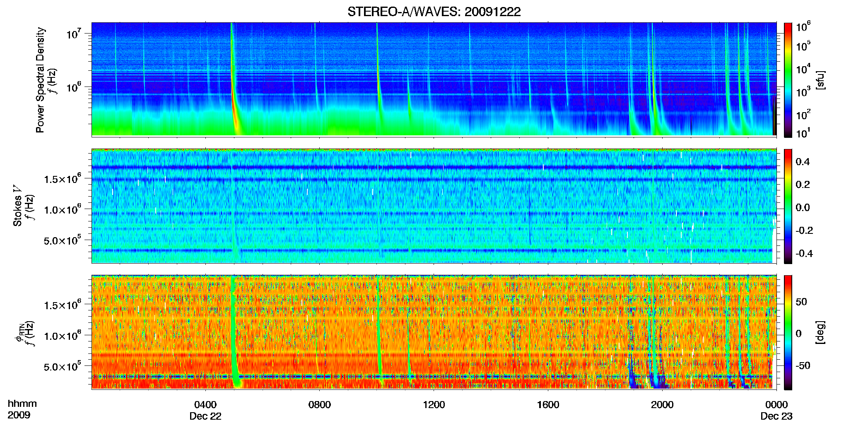The height and width of the screenshot is (447, 868).
Task: Click the hhmm time-format label
Action: (22, 404)
